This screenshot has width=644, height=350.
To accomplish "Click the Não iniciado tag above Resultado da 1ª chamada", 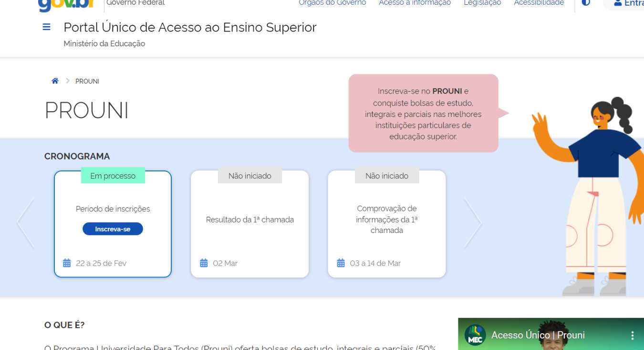I will point(250,176).
